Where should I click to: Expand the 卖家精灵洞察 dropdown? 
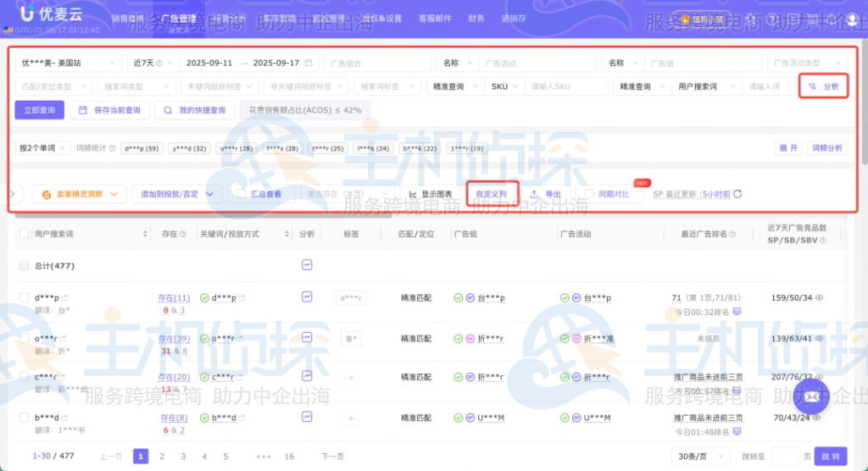79,194
